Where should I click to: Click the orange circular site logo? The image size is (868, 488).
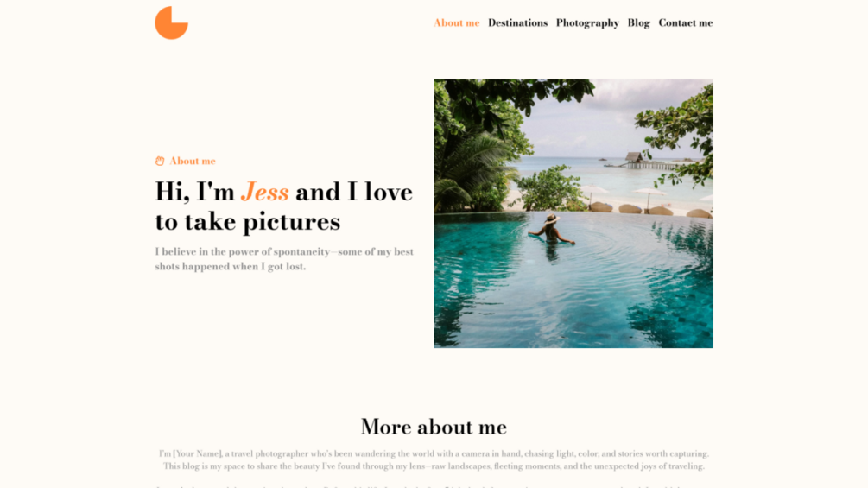[171, 22]
